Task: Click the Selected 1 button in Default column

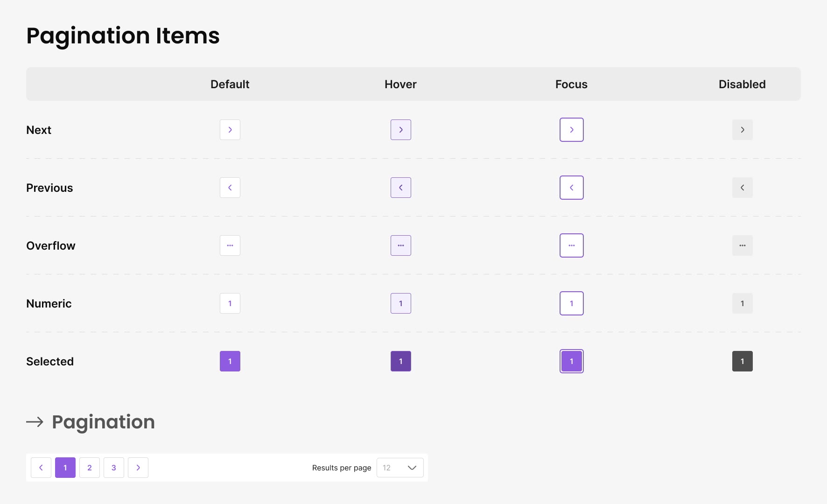Action: (x=230, y=361)
